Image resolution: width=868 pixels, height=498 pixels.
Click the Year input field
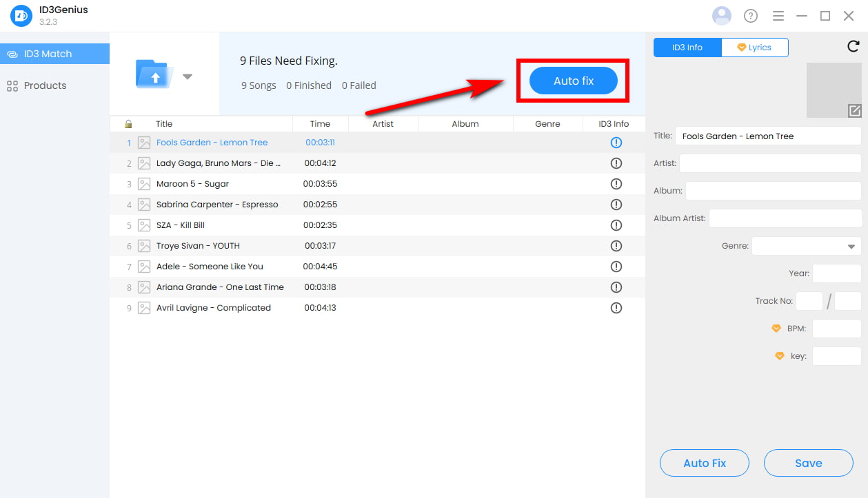tap(836, 273)
